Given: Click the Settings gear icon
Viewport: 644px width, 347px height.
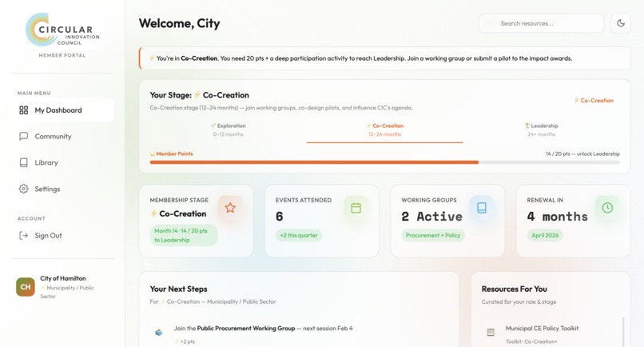Looking at the screenshot, I should (x=24, y=189).
